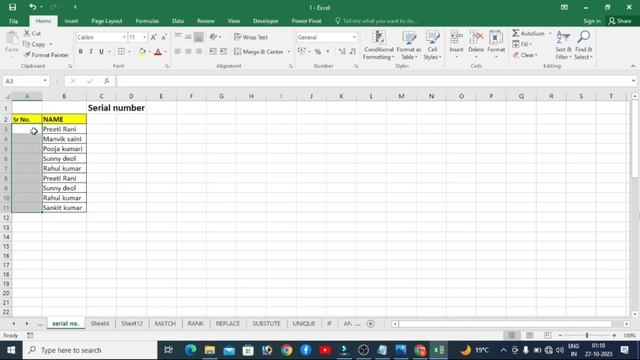Click Sign in link

[591, 21]
